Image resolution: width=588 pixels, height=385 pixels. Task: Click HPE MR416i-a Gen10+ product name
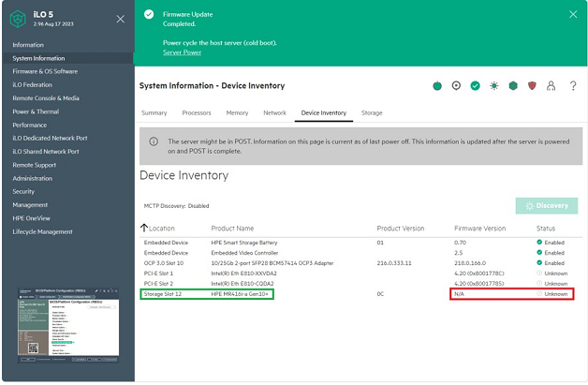[240, 294]
